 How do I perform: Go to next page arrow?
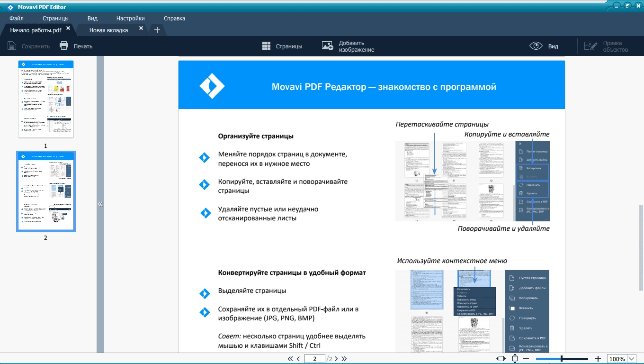pos(337,359)
